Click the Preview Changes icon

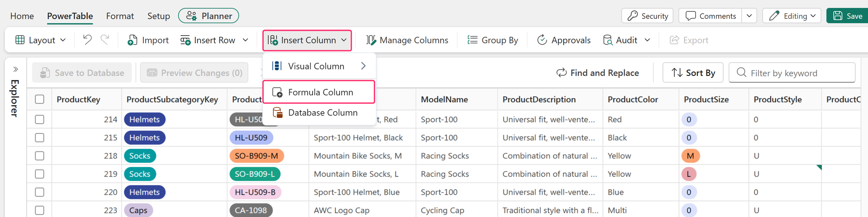[152, 72]
